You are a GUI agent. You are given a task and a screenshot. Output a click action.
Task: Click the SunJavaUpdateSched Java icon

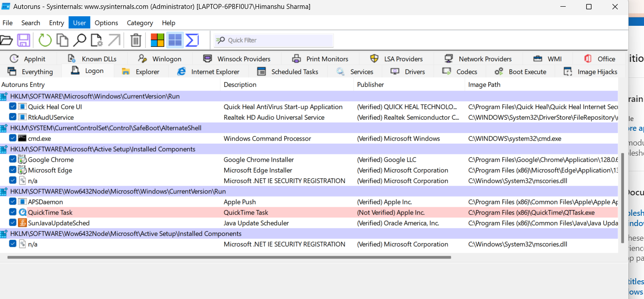point(22,223)
